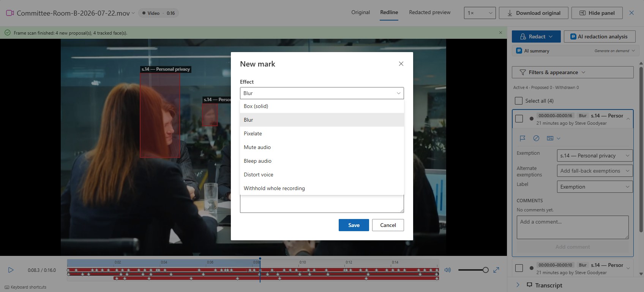Open the Effect combo box showing Blur
The height and width of the screenshot is (292, 644).
tap(322, 93)
